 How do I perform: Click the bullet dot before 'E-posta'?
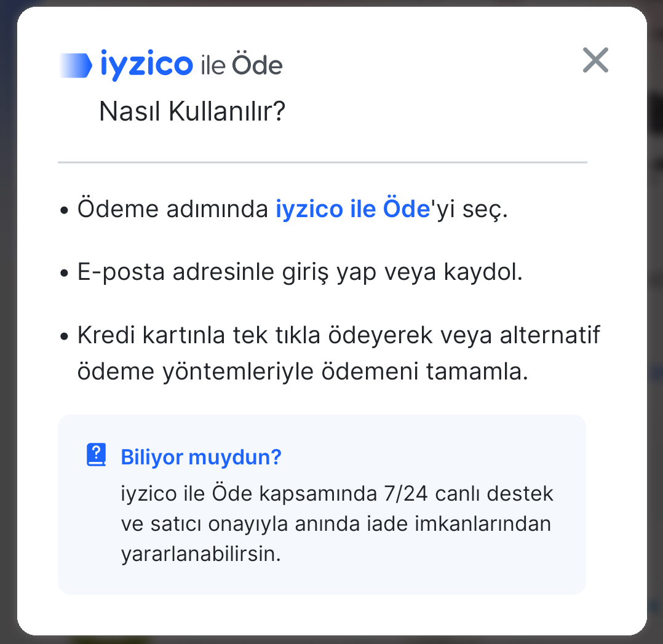64,273
